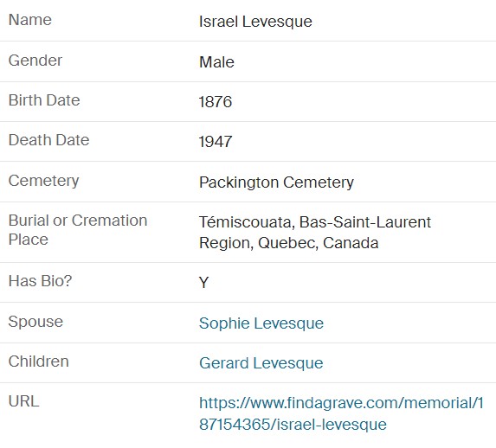Open the Sophie Levesque spouse link
The image size is (496, 448).
point(261,323)
